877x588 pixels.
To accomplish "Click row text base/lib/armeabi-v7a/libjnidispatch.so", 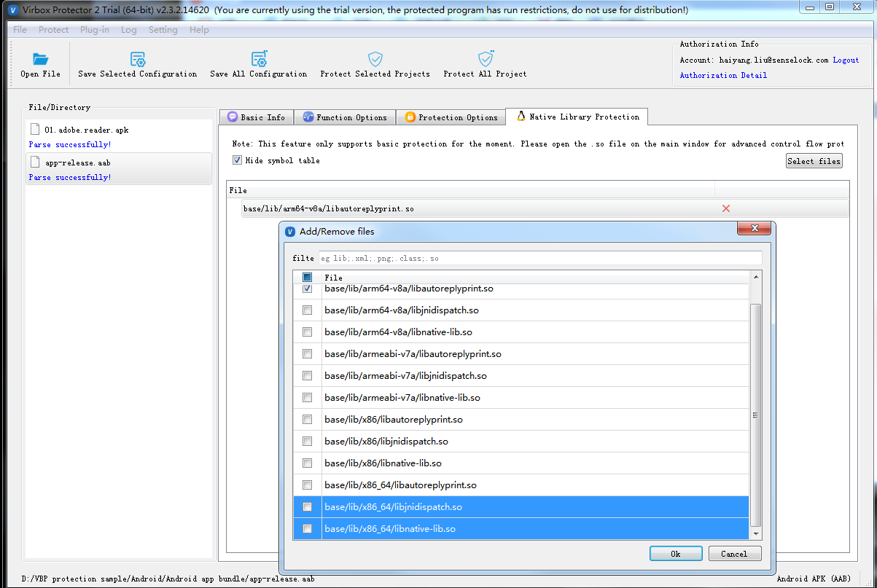I will (405, 376).
